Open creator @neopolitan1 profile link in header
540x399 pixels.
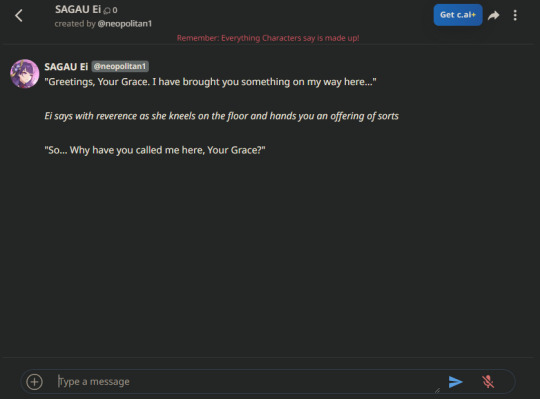pyautogui.click(x=125, y=24)
